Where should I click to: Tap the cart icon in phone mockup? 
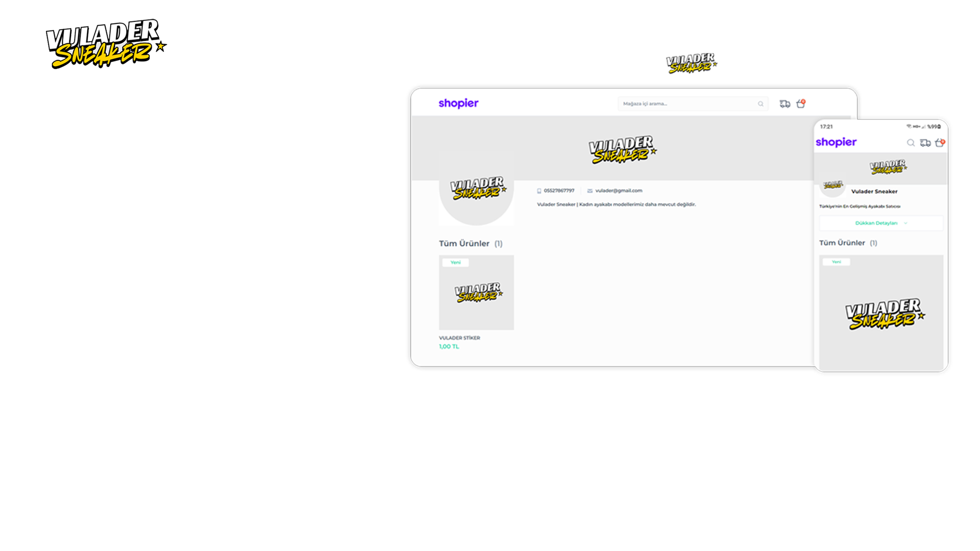pyautogui.click(x=940, y=143)
